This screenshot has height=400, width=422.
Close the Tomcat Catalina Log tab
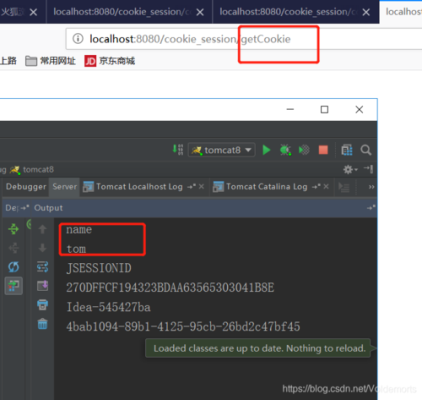[326, 187]
